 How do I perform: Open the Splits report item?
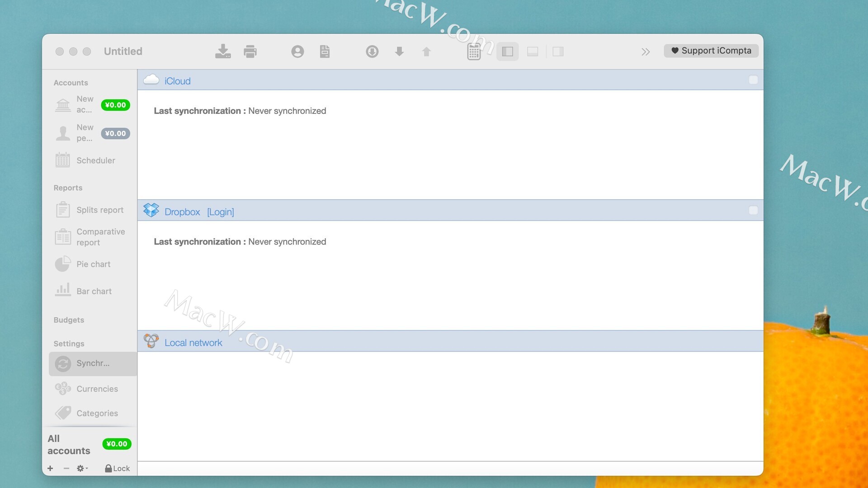point(99,210)
